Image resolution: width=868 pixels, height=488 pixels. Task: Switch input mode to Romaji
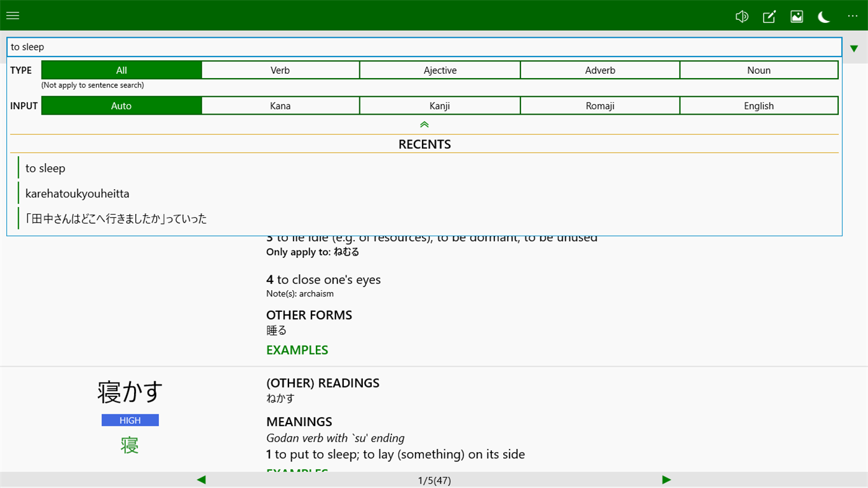(599, 105)
